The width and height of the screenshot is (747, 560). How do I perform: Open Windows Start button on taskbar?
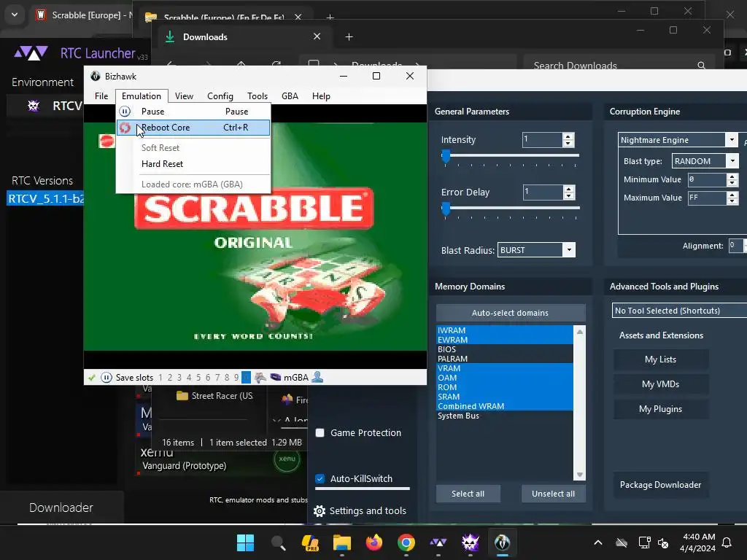tap(245, 542)
